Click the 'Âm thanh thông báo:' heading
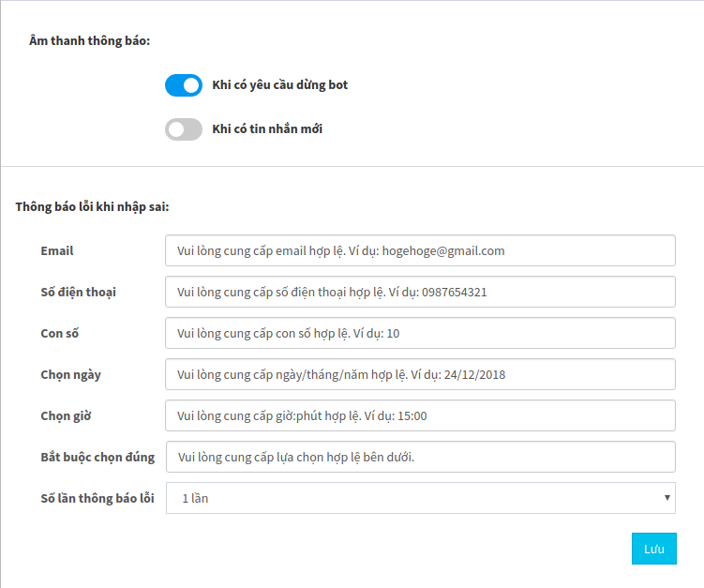 [89, 41]
